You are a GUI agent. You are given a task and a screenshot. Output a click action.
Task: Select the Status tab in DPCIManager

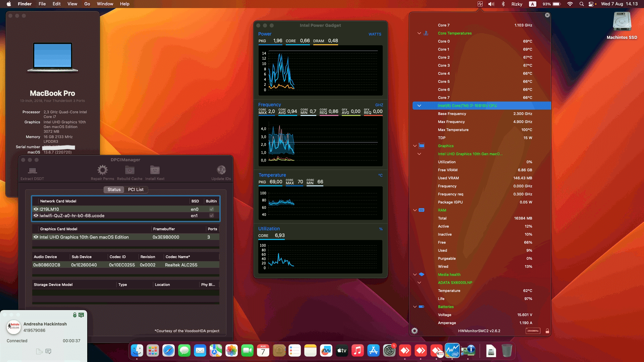tap(114, 189)
